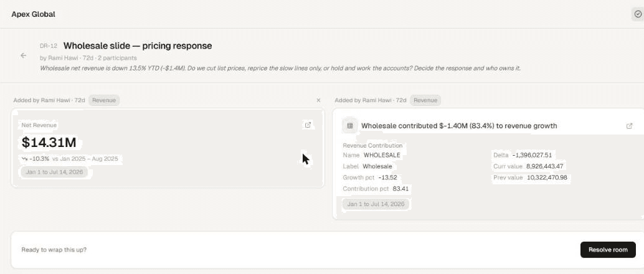This screenshot has height=274, width=644.
Task: Click the -10.3% change indicator
Action: pos(36,159)
